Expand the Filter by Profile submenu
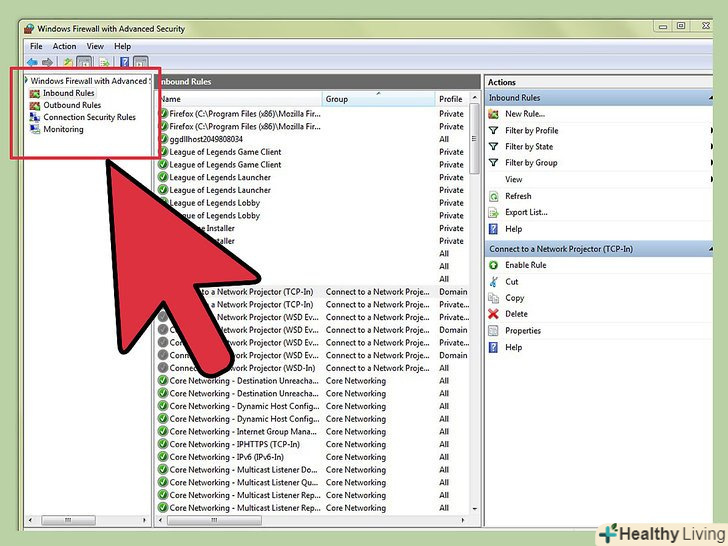The height and width of the screenshot is (546, 728). (x=531, y=131)
